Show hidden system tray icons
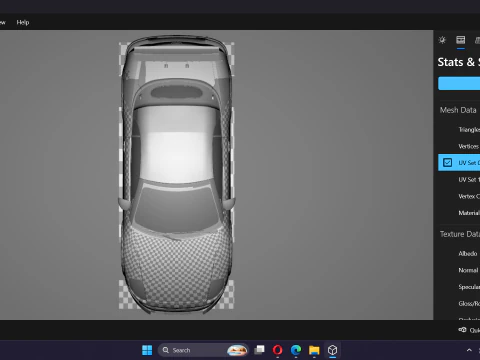 point(469,350)
